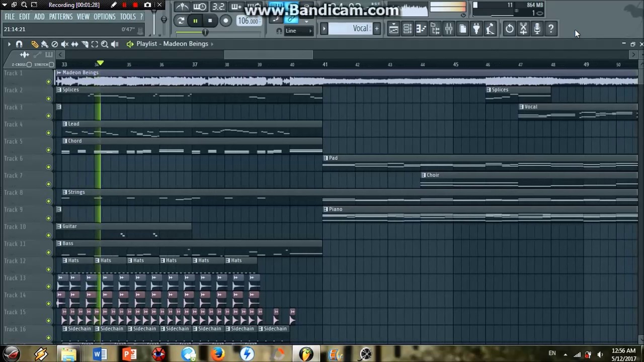
Task: Pick the Zoom tool
Action: pos(105,44)
